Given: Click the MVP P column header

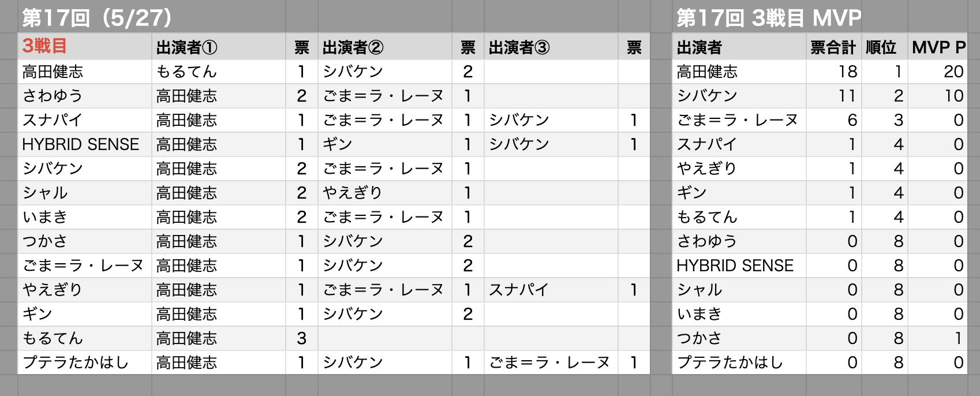Looking at the screenshot, I should pos(938,47).
